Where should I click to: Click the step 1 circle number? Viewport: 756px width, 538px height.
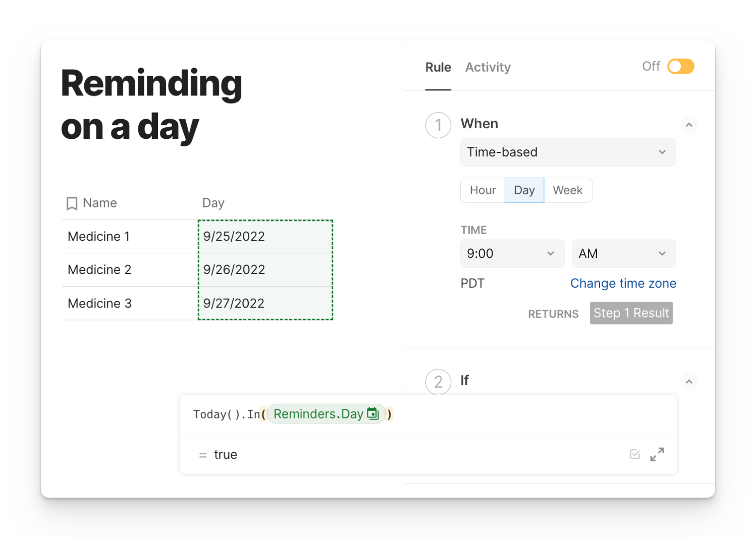click(x=438, y=125)
